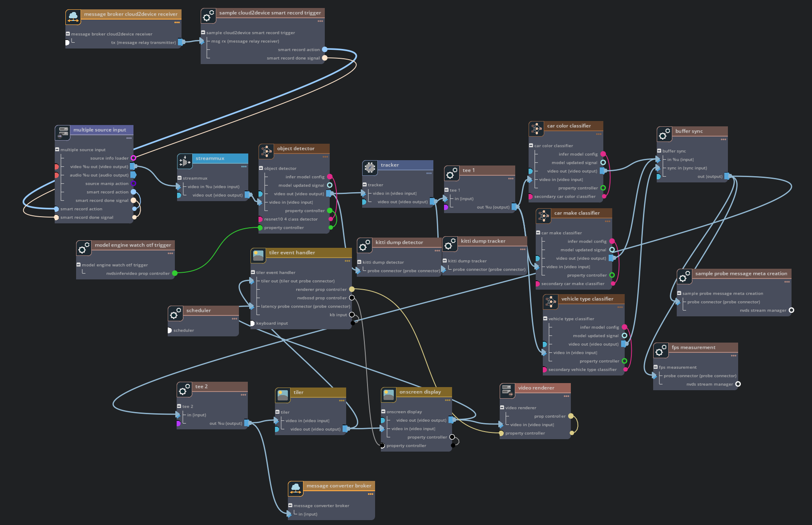This screenshot has width=812, height=525.
Task: Collapse the onscreen display component section
Action: coord(383,412)
